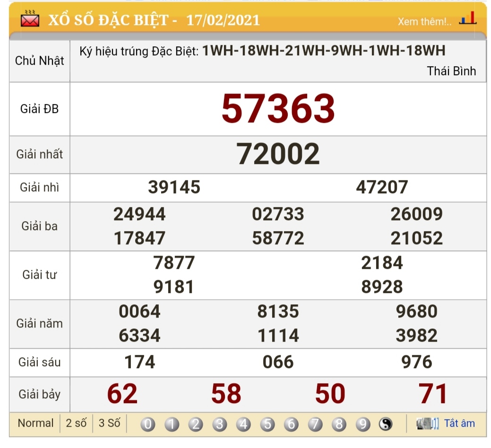The height and width of the screenshot is (448, 491).
Task: Click the Giải ĐB row label
Action: click(39, 109)
